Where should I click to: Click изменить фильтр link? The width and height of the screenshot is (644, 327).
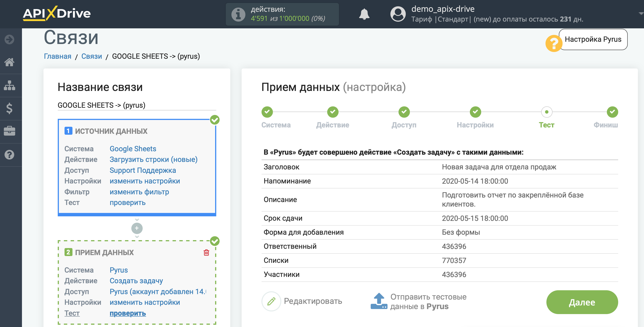coord(139,192)
